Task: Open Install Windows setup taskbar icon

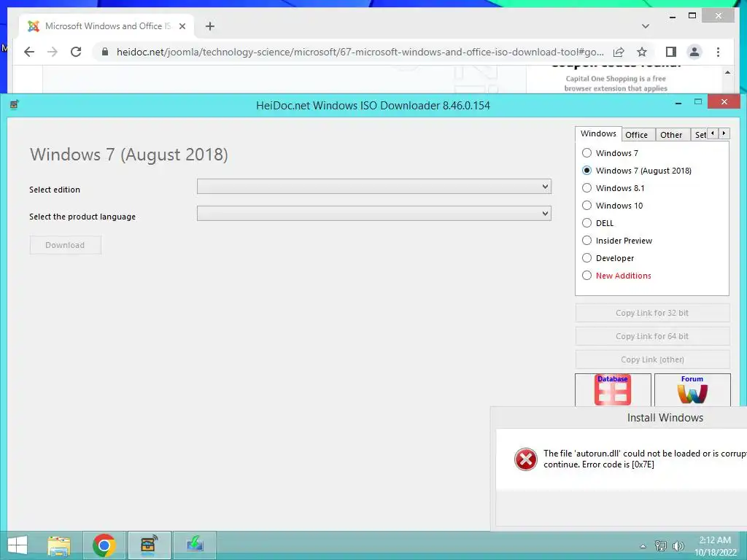Action: [194, 545]
